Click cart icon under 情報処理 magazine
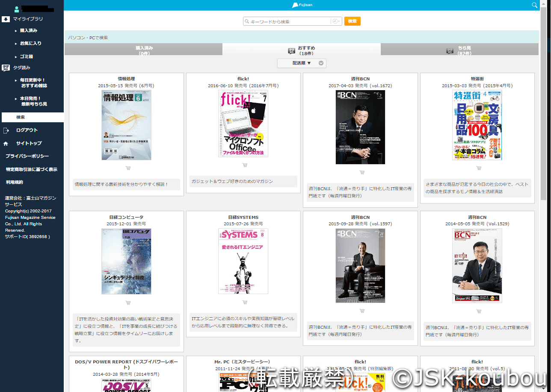Image resolution: width=551 pixels, height=392 pixels. (x=128, y=168)
